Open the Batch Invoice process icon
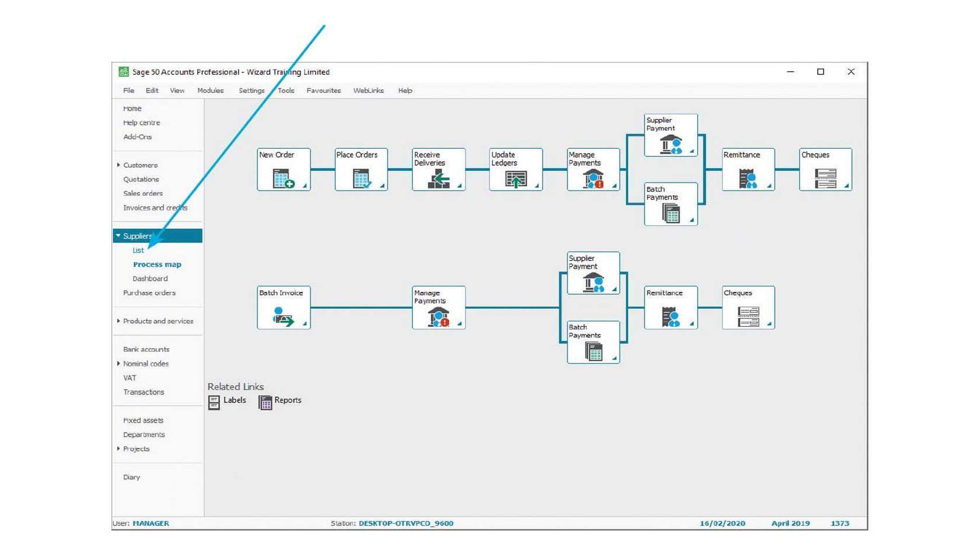Screen dimensions: 980x555 [x=283, y=308]
